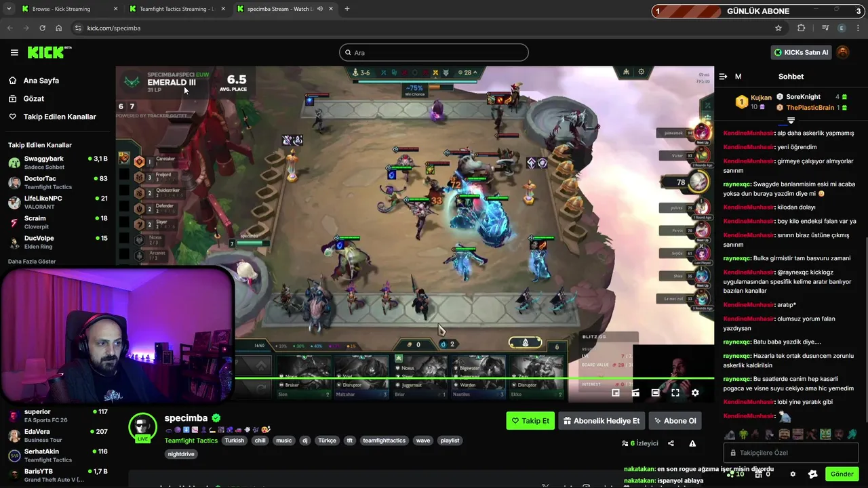Screen dimensions: 868x488
Task: Click the Turkish tag
Action: pos(235,441)
